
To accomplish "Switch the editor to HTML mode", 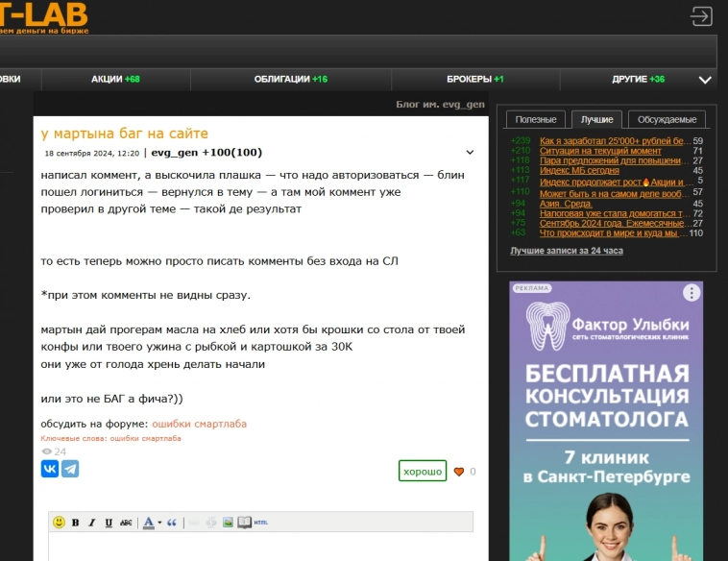I will [x=261, y=523].
